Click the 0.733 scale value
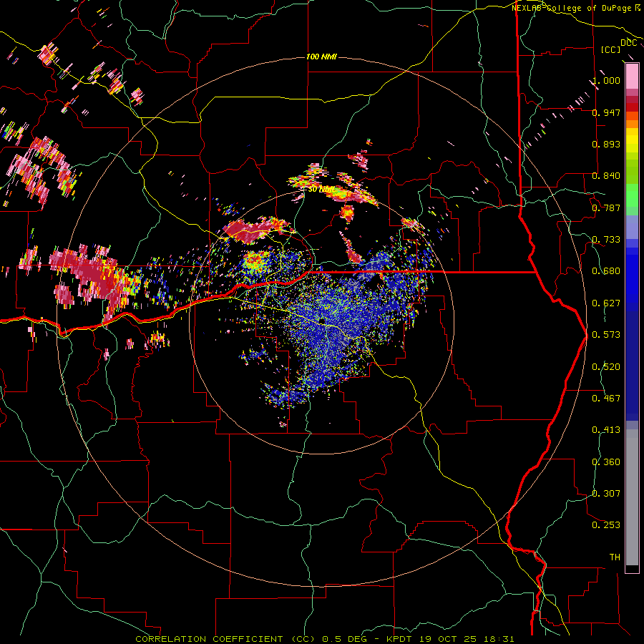 tap(606, 240)
